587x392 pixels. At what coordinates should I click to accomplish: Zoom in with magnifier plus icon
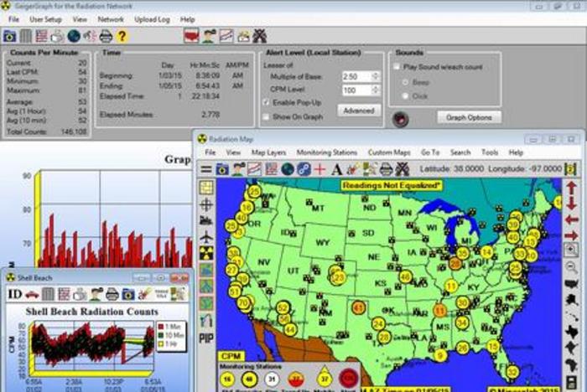571,250
